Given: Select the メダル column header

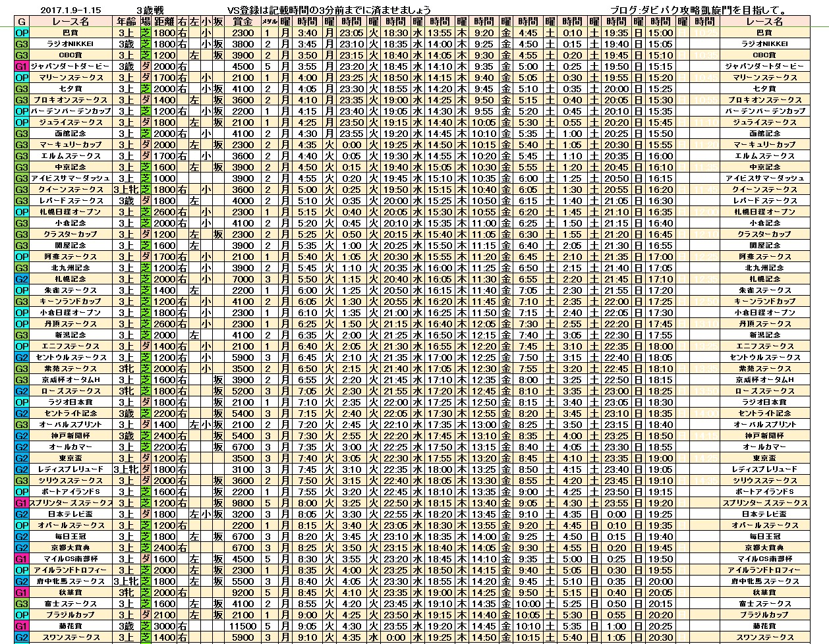Looking at the screenshot, I should coord(269,22).
